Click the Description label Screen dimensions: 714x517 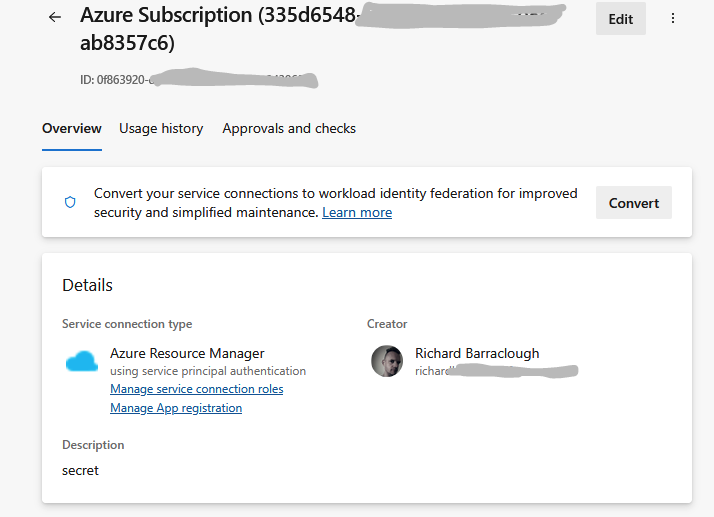(x=93, y=445)
